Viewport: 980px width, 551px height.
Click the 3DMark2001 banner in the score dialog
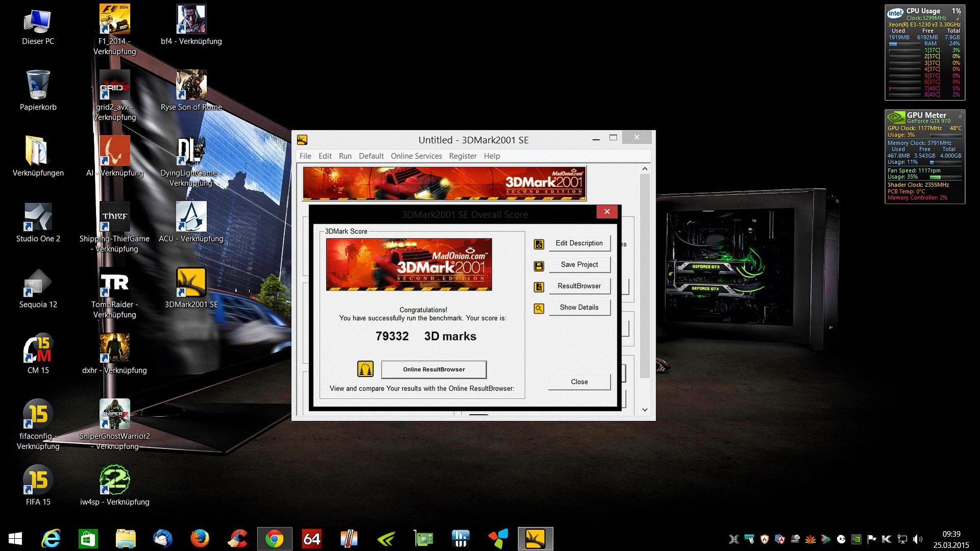[x=409, y=265]
